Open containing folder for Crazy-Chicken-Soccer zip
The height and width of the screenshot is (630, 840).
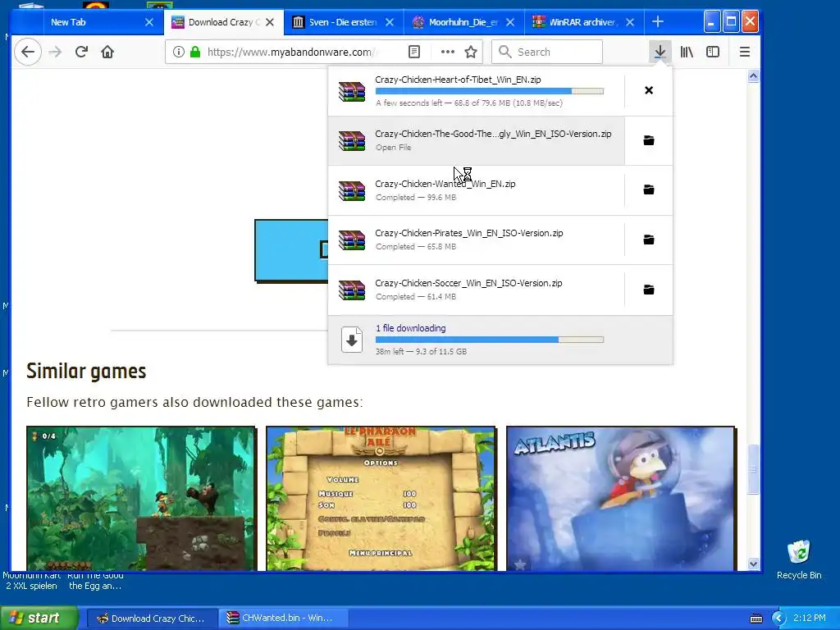coord(649,290)
